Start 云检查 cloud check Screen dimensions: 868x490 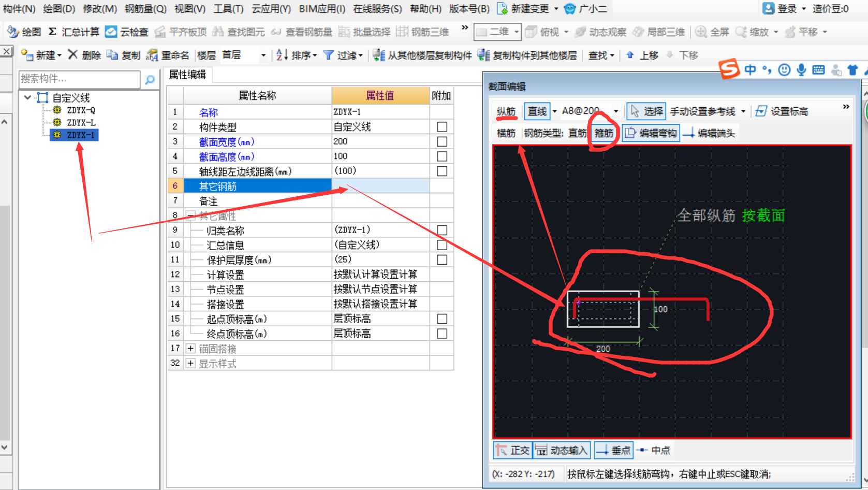(127, 32)
